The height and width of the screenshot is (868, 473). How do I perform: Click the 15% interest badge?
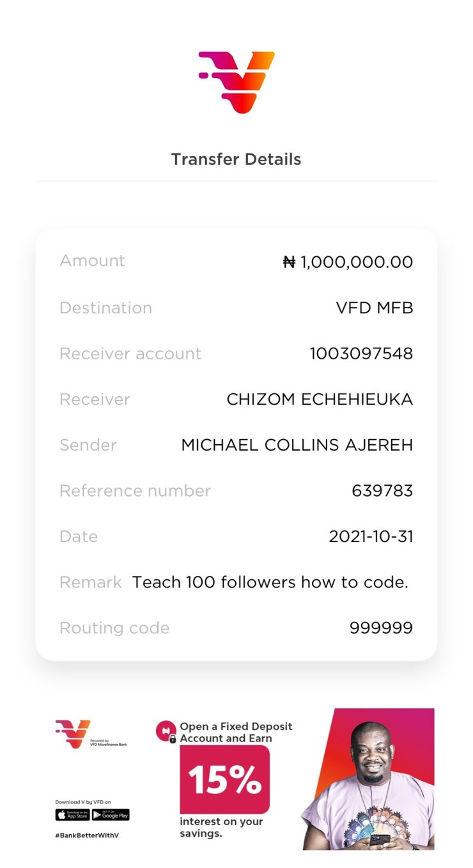point(224,779)
